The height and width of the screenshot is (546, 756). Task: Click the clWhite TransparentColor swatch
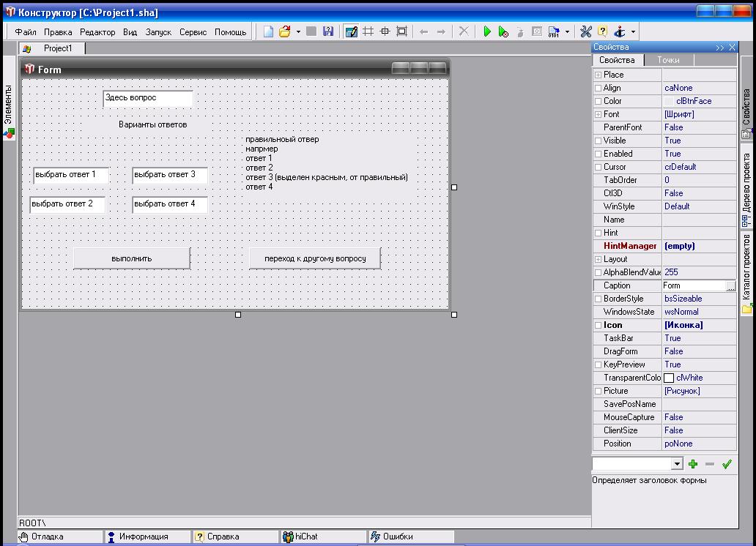(669, 378)
